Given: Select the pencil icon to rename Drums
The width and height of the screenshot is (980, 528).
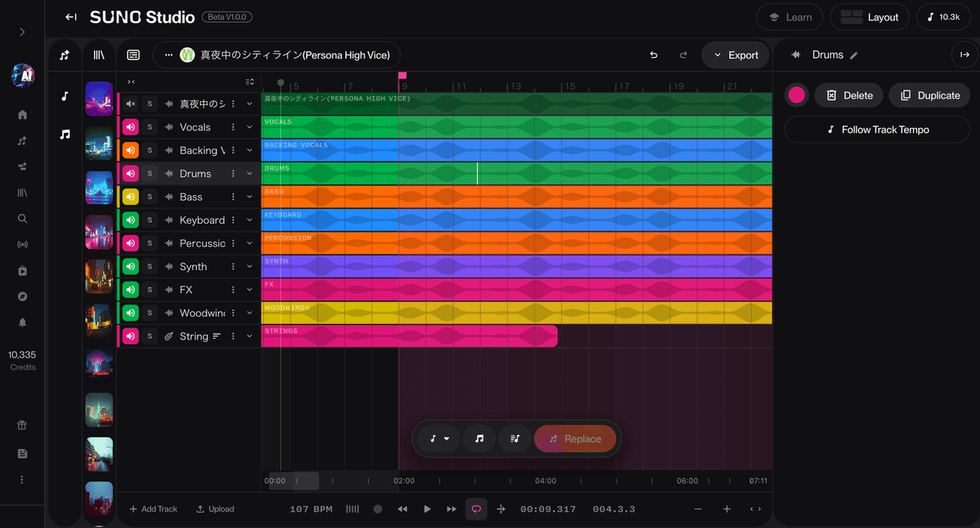Looking at the screenshot, I should pyautogui.click(x=853, y=55).
